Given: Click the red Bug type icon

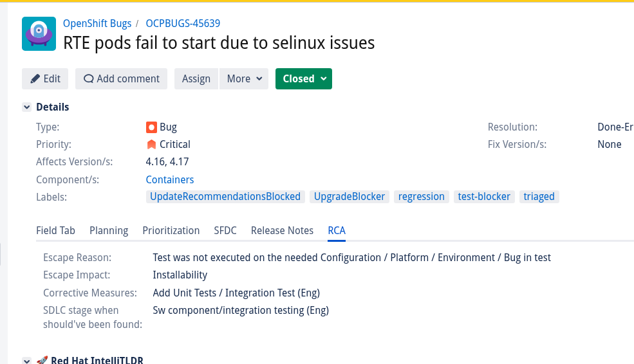Looking at the screenshot, I should (151, 127).
